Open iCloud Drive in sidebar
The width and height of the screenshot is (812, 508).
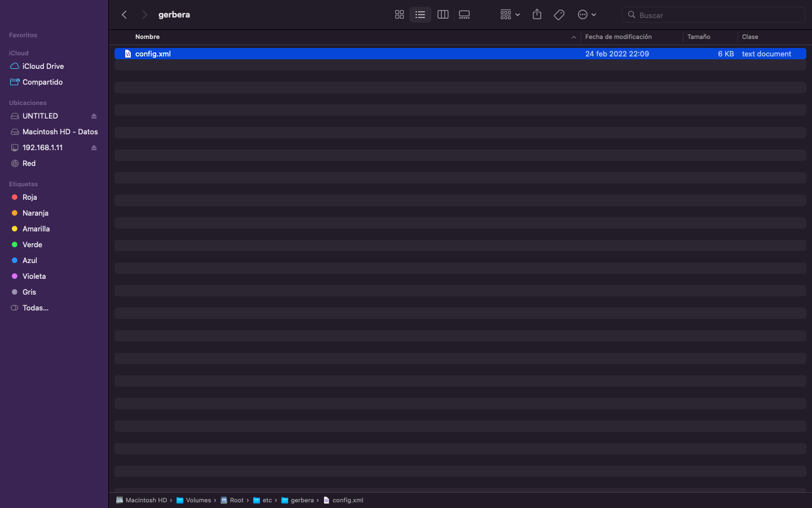pyautogui.click(x=43, y=66)
